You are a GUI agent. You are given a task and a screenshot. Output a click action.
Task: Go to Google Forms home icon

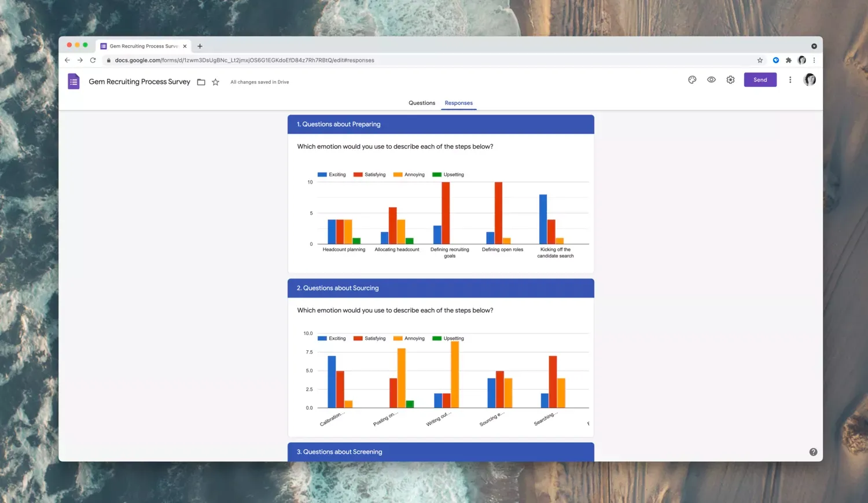click(x=73, y=82)
